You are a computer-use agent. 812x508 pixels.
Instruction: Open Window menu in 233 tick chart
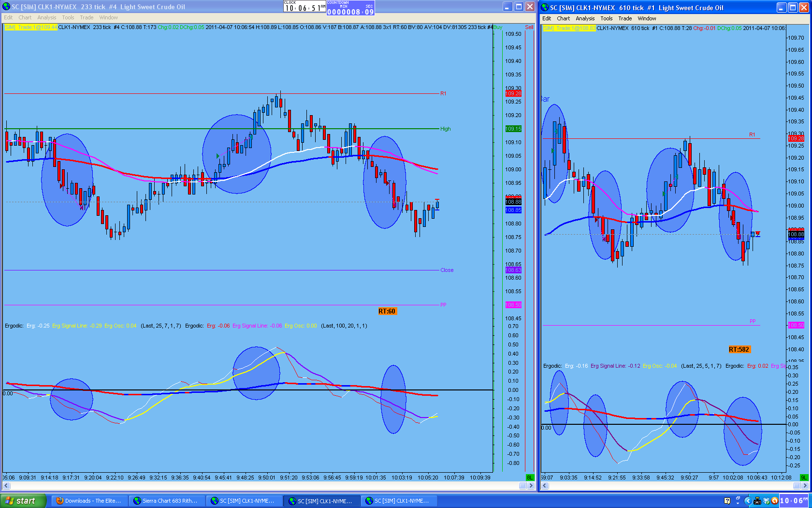tap(109, 17)
